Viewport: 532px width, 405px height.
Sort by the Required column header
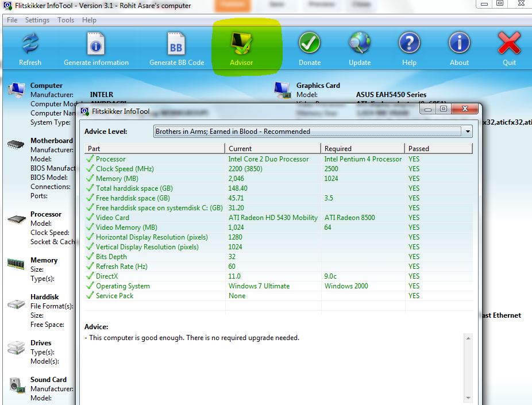pos(363,149)
